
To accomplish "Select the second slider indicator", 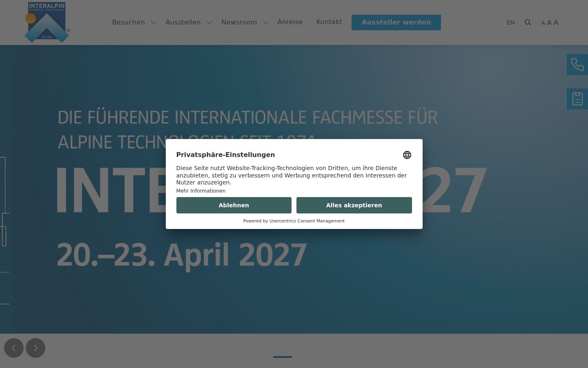I will pos(305,357).
